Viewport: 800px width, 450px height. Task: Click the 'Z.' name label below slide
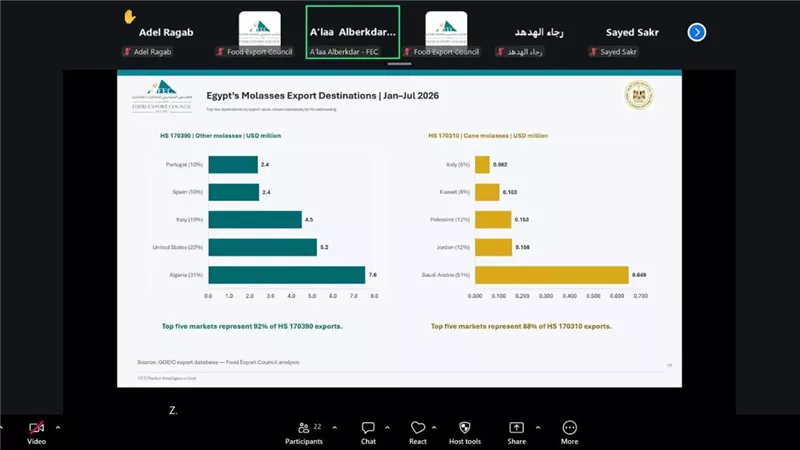[x=173, y=410]
